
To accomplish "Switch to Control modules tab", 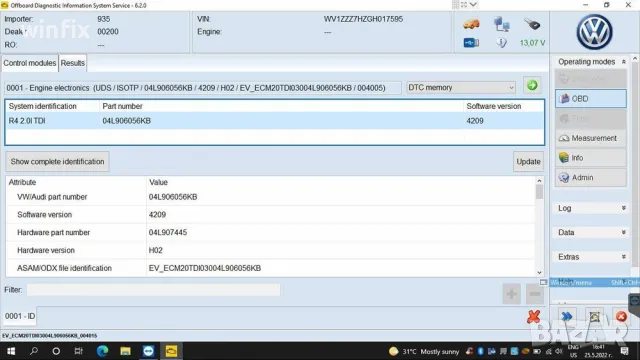I will (29, 63).
